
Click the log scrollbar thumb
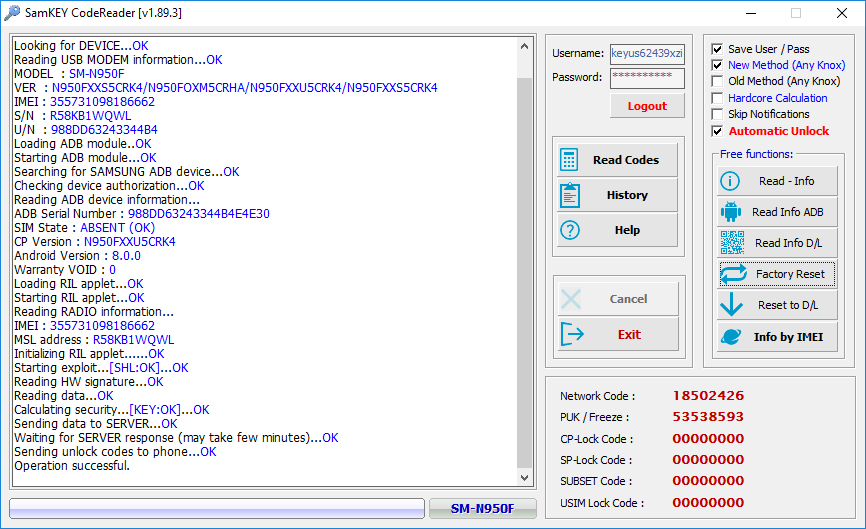pyautogui.click(x=525, y=273)
